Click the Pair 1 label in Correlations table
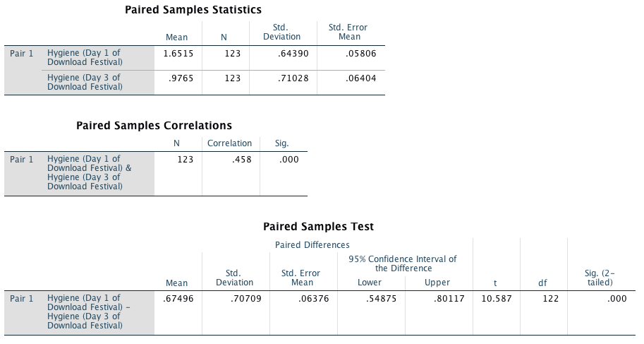This screenshot has height=344, width=644. click(x=22, y=159)
